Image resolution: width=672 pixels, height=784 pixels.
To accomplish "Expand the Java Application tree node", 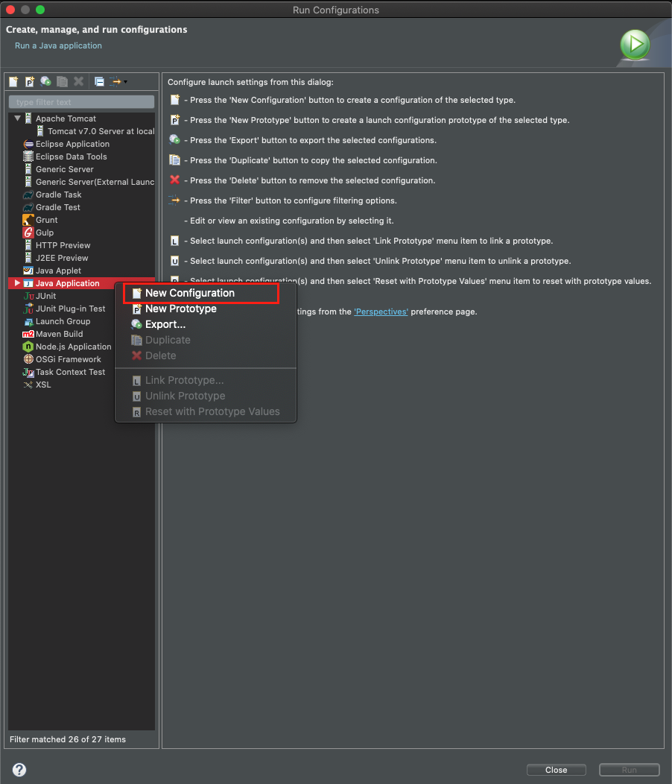I will click(17, 283).
